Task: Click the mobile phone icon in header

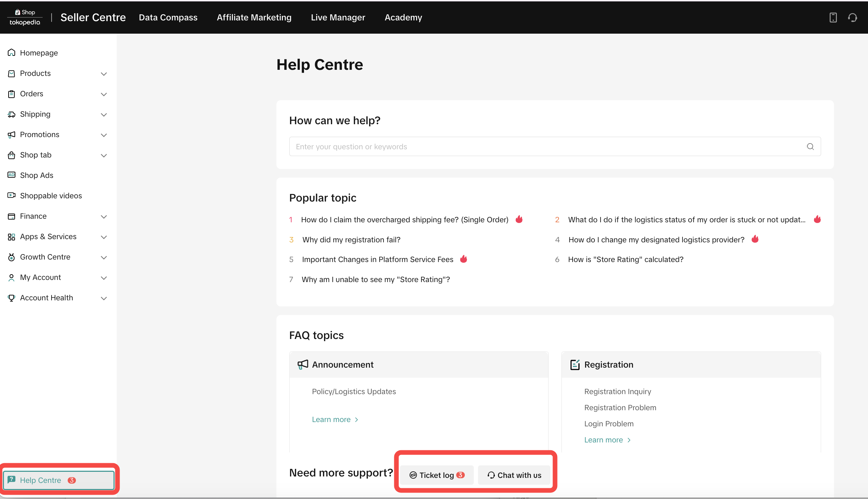Action: (x=833, y=18)
